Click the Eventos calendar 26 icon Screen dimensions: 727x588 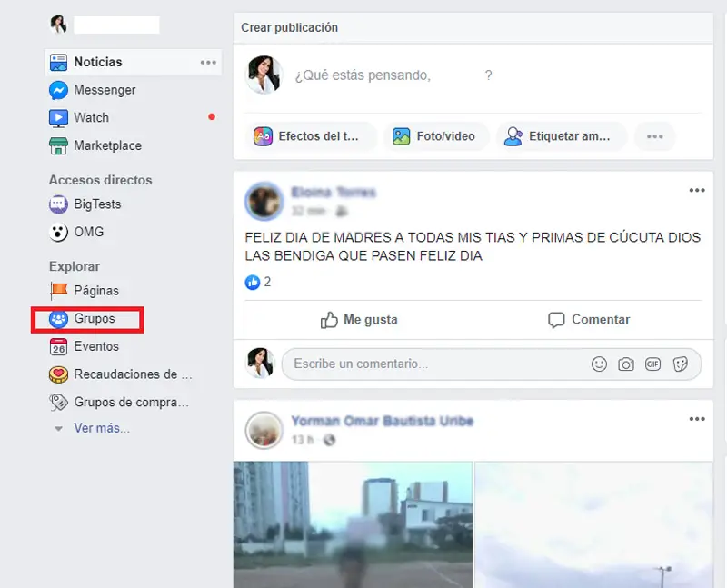(x=58, y=347)
